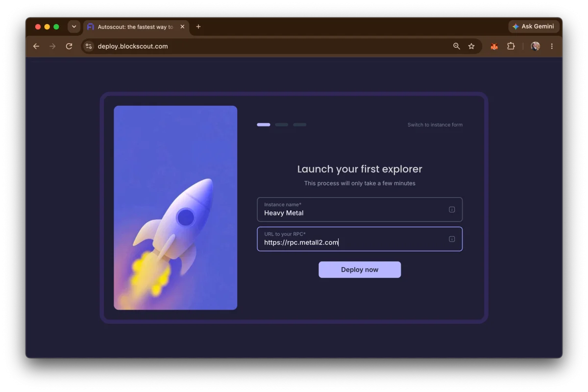Viewport: 588px width, 392px height.
Task: Select the Autoscout browser tab
Action: click(x=136, y=27)
